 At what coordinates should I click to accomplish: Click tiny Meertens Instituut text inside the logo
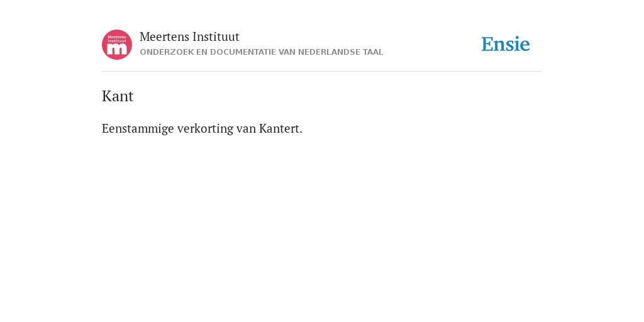click(x=117, y=39)
